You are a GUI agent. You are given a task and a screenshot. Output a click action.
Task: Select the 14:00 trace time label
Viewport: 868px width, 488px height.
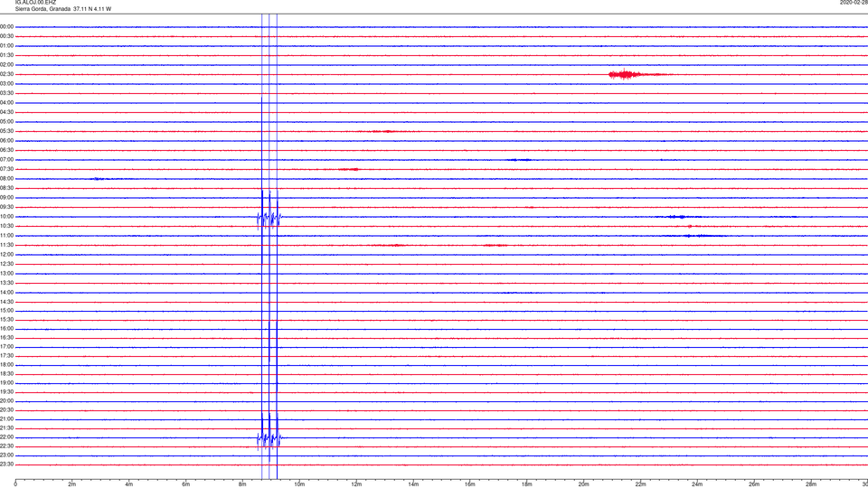pyautogui.click(x=6, y=292)
